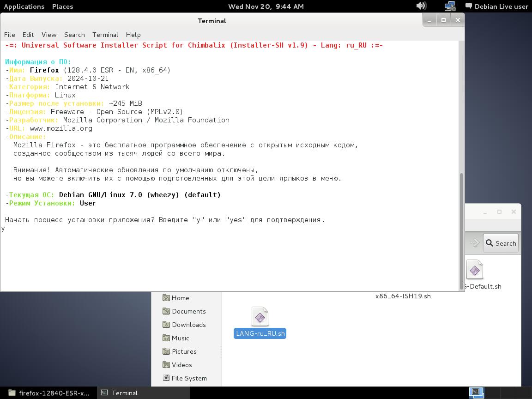The image size is (532, 399).
Task: Click the installer script title line
Action: [194, 45]
